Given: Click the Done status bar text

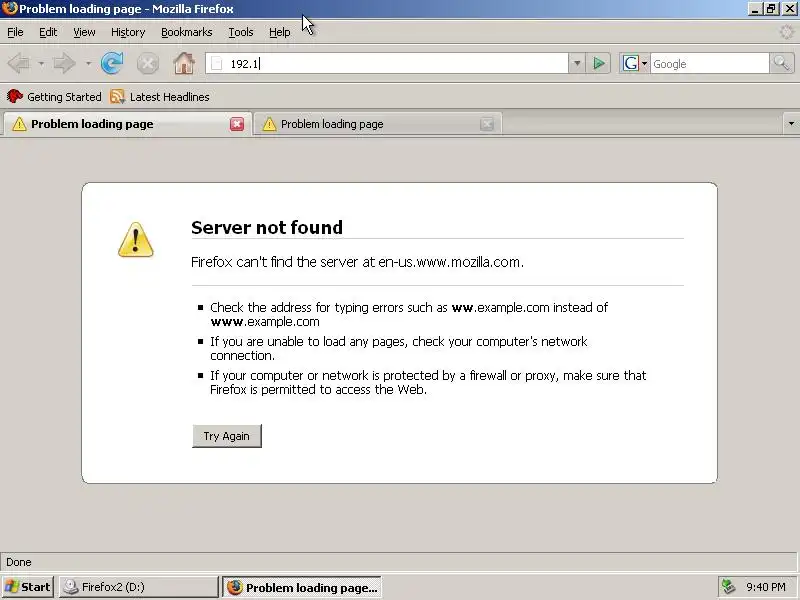Looking at the screenshot, I should 19,562.
